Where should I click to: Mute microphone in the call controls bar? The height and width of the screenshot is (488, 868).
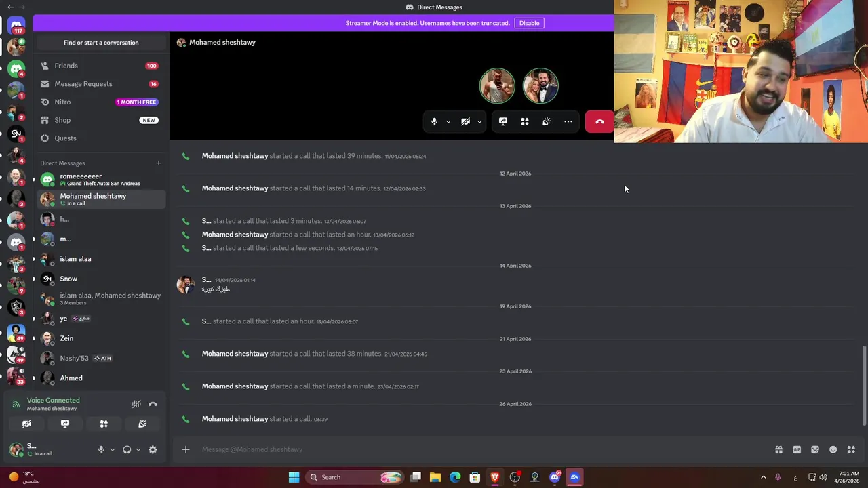pyautogui.click(x=434, y=122)
